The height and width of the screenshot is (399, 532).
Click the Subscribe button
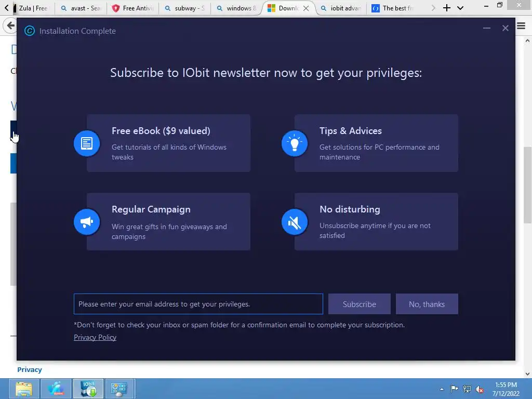pos(360,304)
